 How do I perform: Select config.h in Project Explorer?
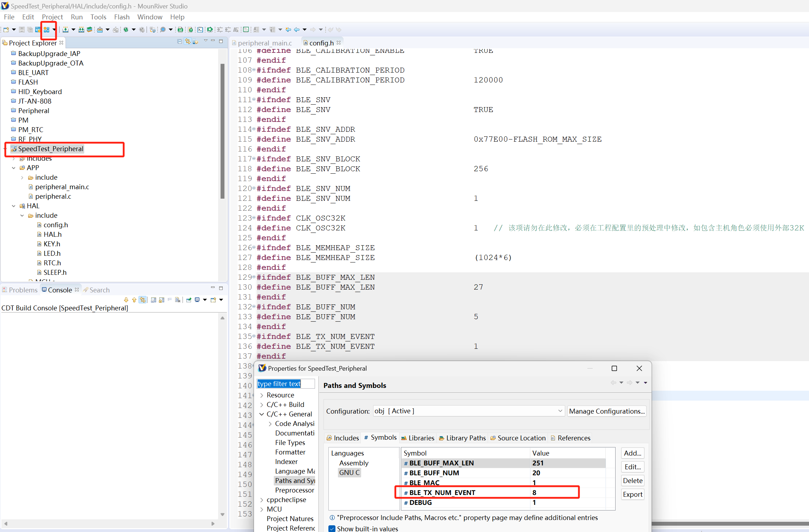[x=56, y=225]
